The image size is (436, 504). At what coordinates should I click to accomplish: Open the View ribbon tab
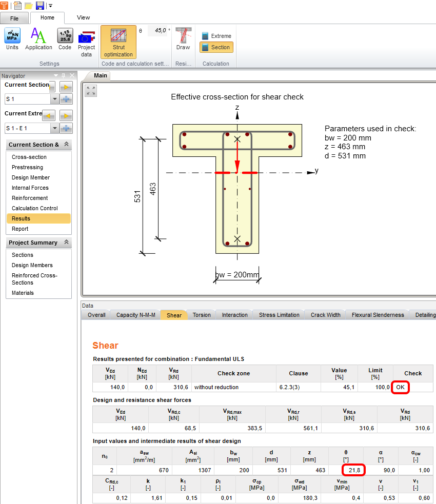click(83, 17)
